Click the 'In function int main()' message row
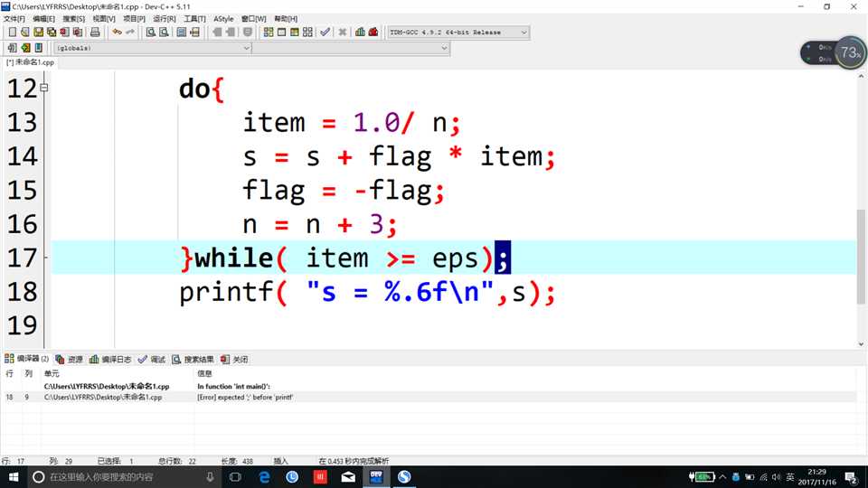868x488 pixels. (x=429, y=386)
